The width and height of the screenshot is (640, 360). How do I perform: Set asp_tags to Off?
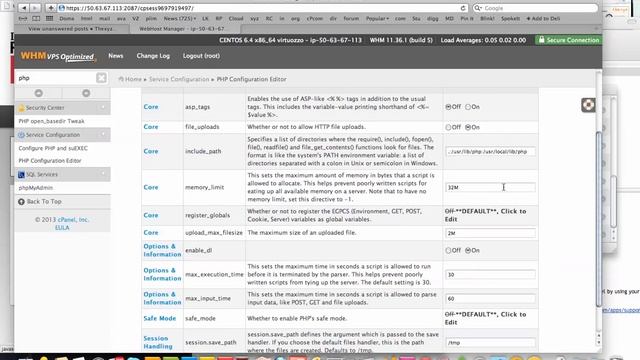[x=448, y=107]
